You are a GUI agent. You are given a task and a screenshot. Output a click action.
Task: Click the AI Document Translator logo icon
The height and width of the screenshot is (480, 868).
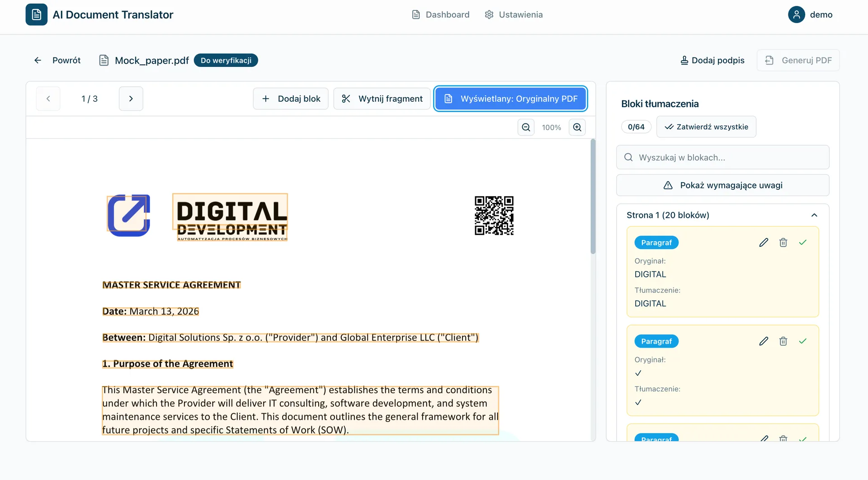click(x=36, y=14)
